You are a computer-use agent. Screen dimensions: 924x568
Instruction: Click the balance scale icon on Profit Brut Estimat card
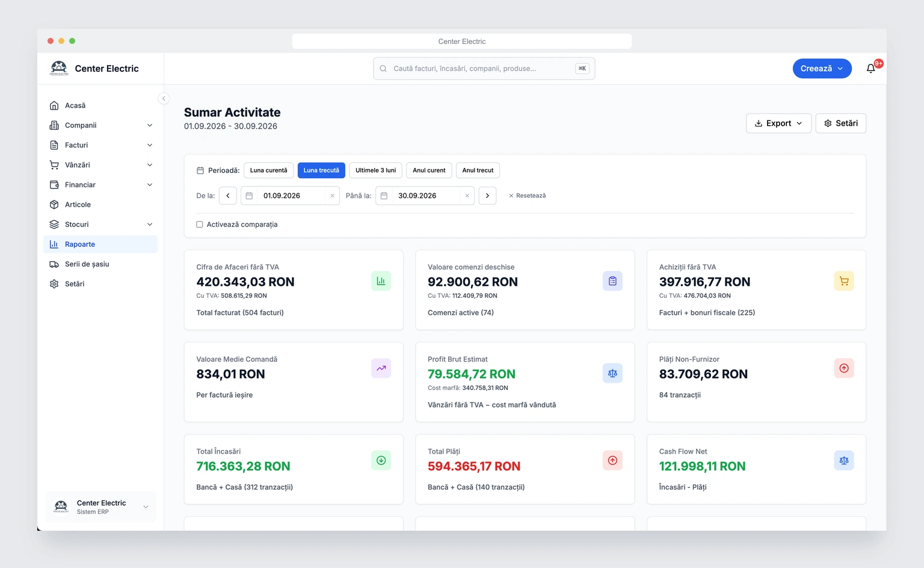pos(612,373)
